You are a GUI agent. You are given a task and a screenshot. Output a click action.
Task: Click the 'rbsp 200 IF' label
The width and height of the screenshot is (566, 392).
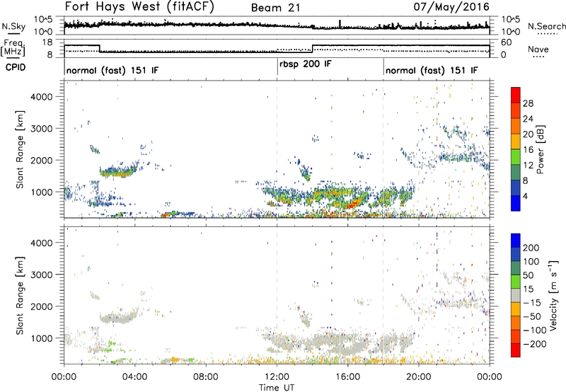point(306,64)
